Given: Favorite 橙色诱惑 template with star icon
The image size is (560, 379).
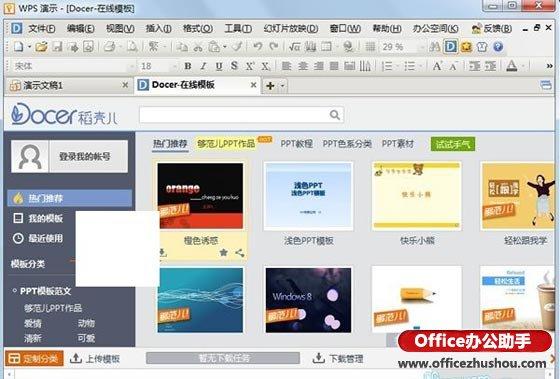Looking at the screenshot, I should coord(224,253).
